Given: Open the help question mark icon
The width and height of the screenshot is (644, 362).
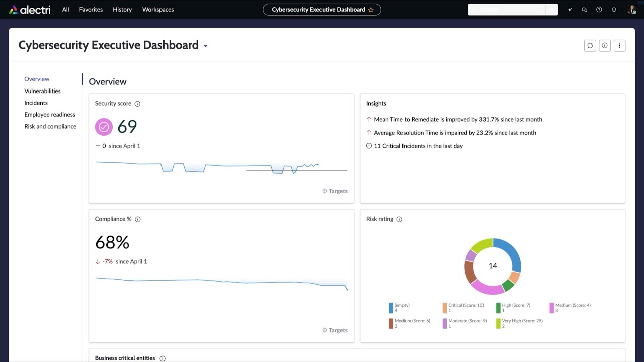Looking at the screenshot, I should pos(599,9).
